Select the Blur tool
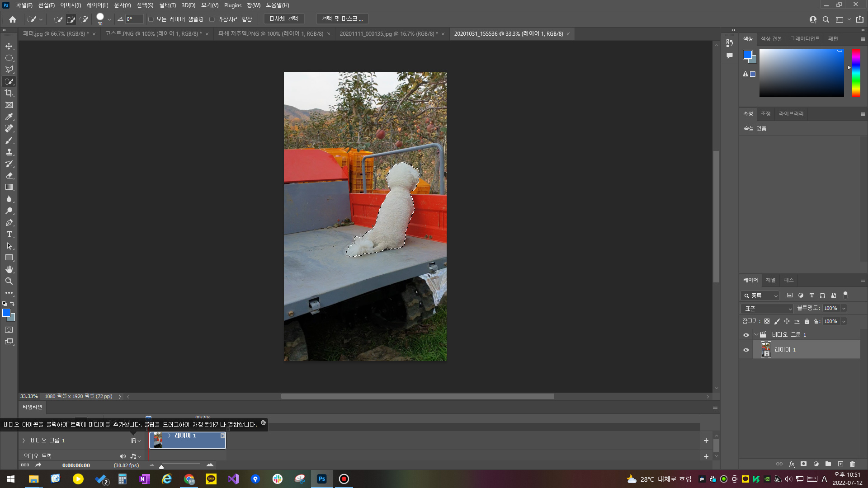Viewport: 868px width, 488px height. 9,199
